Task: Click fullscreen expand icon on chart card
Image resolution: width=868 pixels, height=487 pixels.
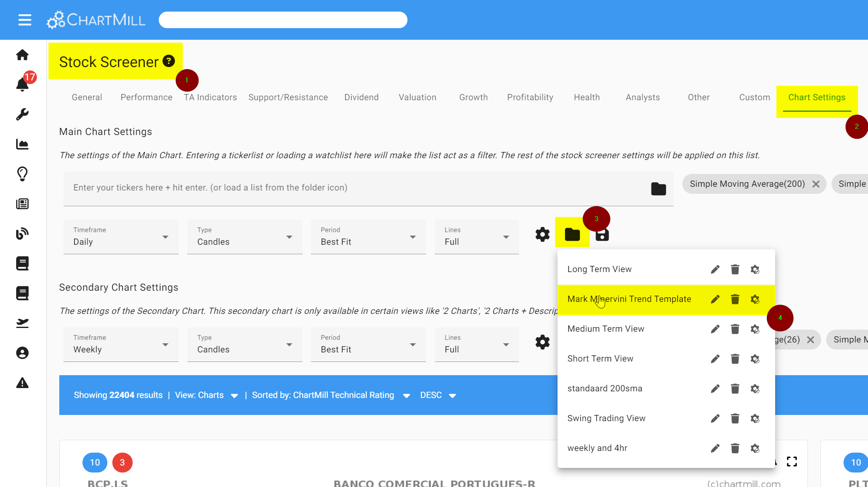Action: point(792,462)
